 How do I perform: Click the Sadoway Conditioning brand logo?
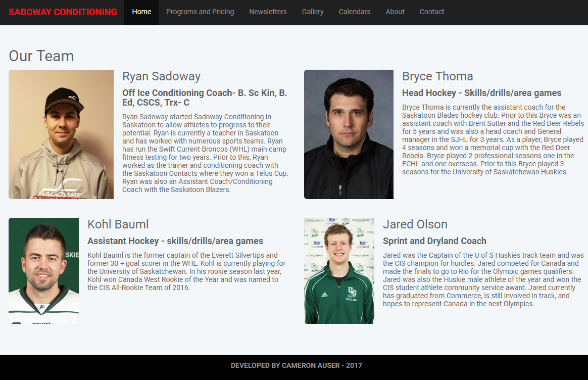[63, 12]
